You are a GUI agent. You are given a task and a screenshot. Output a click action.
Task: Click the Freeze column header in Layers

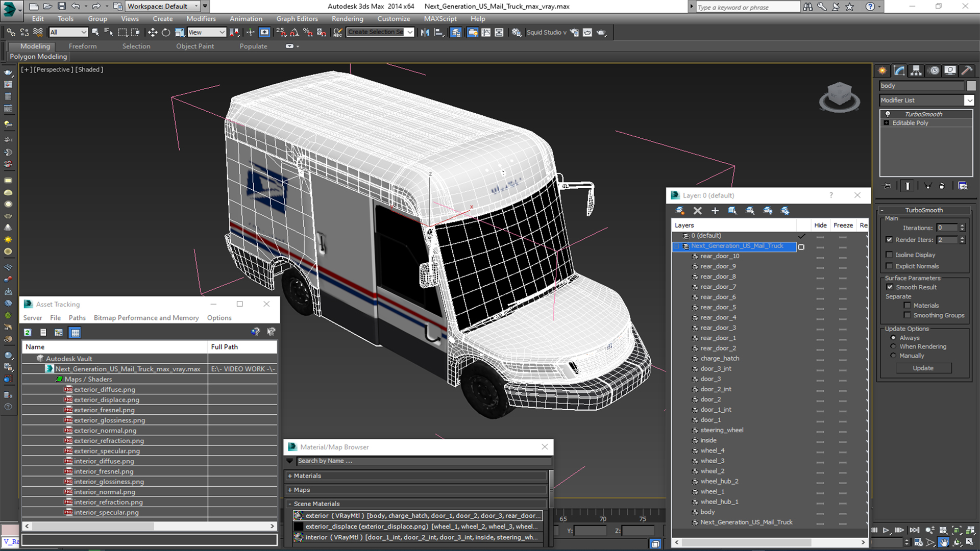coord(843,225)
